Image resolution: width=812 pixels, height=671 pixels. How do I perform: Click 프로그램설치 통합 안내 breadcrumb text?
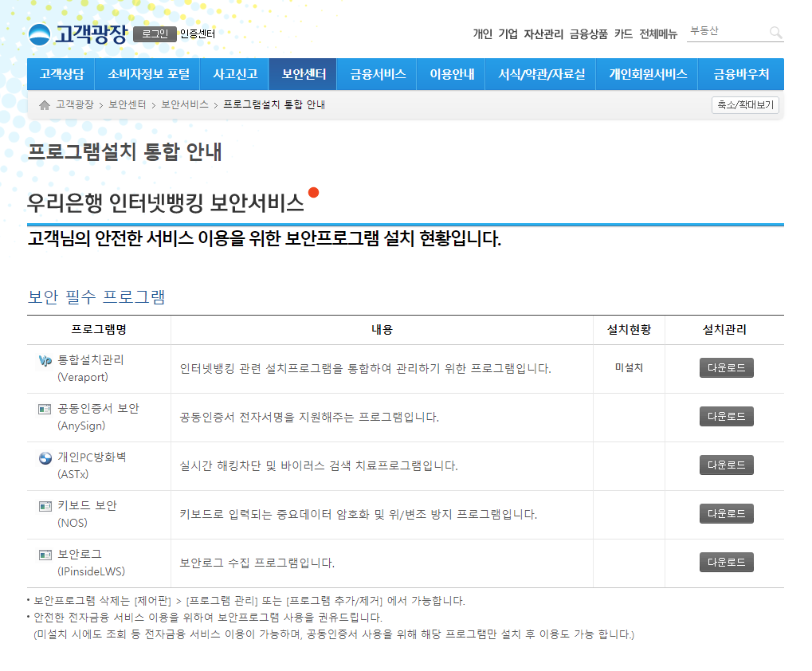274,104
